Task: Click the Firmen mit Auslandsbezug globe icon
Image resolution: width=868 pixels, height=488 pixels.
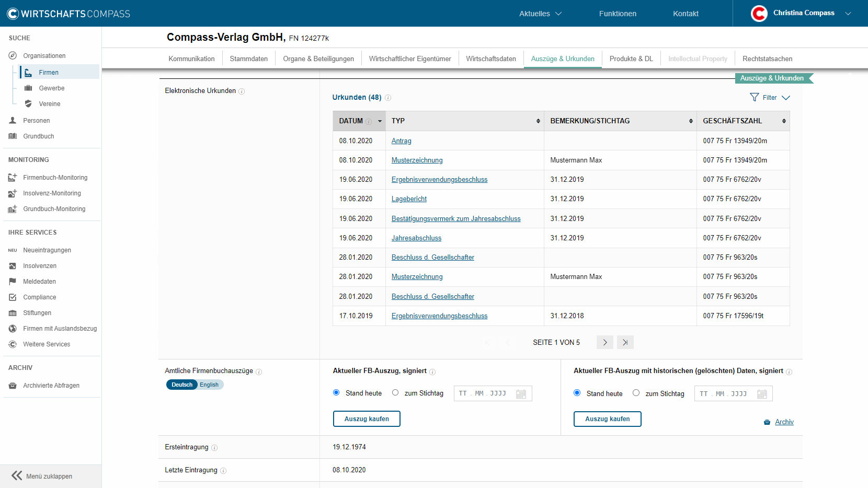Action: click(x=13, y=328)
